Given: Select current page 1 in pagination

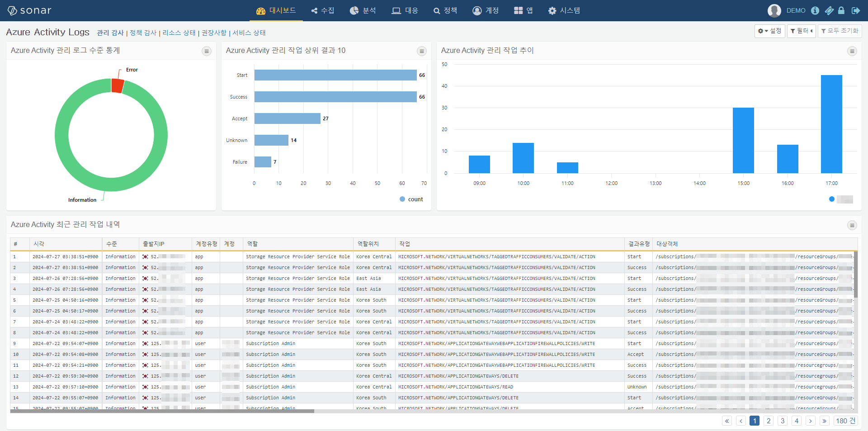Looking at the screenshot, I should 755,421.
